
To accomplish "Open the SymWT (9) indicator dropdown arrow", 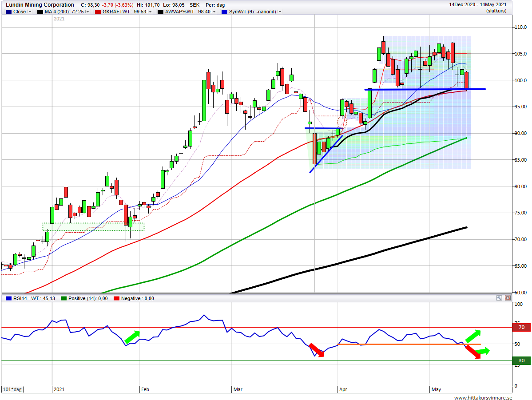I will pos(280,12).
